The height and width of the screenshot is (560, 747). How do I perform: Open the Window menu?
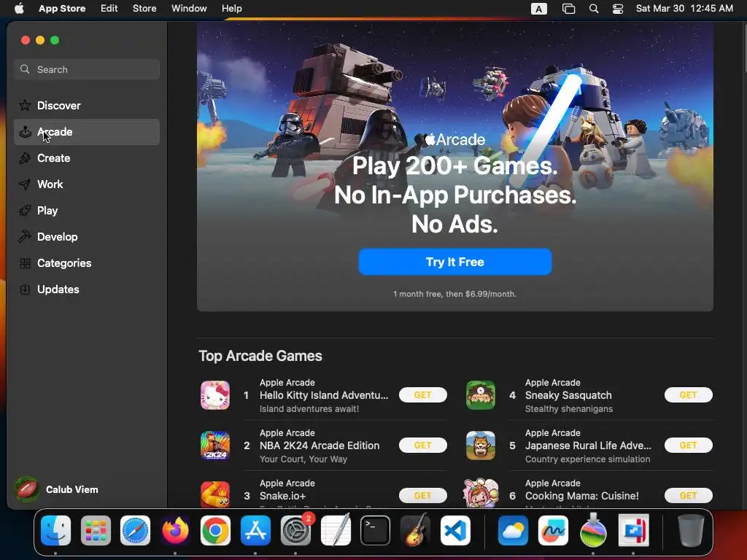click(x=189, y=9)
